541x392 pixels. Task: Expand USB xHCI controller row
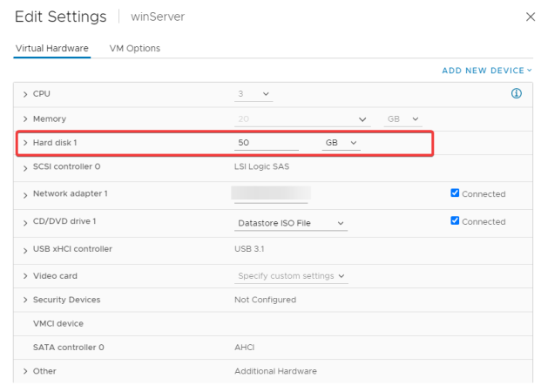point(25,251)
